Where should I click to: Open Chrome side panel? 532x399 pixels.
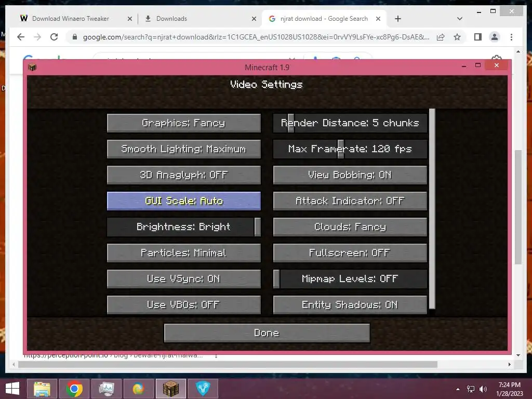(x=478, y=37)
